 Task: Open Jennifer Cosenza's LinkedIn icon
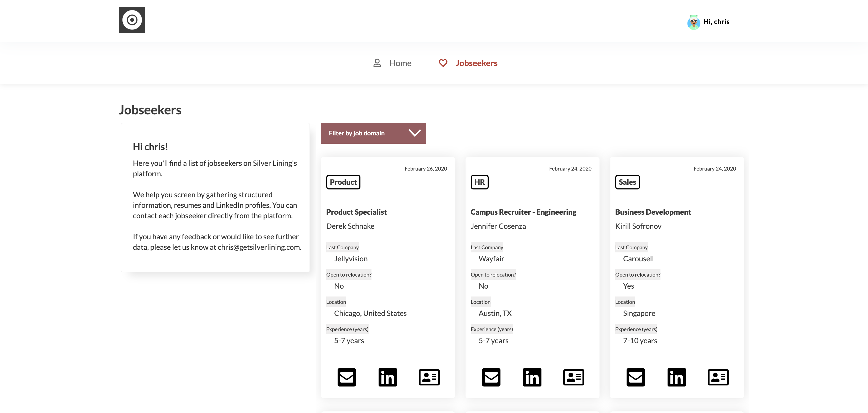[532, 377]
